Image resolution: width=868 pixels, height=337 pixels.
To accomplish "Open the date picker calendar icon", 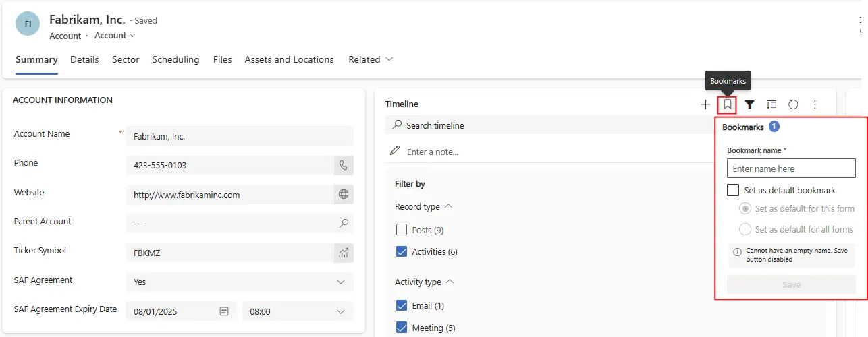I will tap(224, 311).
